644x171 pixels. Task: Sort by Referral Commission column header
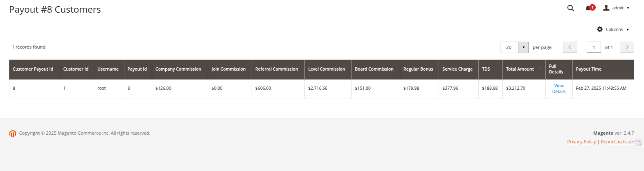(277, 69)
